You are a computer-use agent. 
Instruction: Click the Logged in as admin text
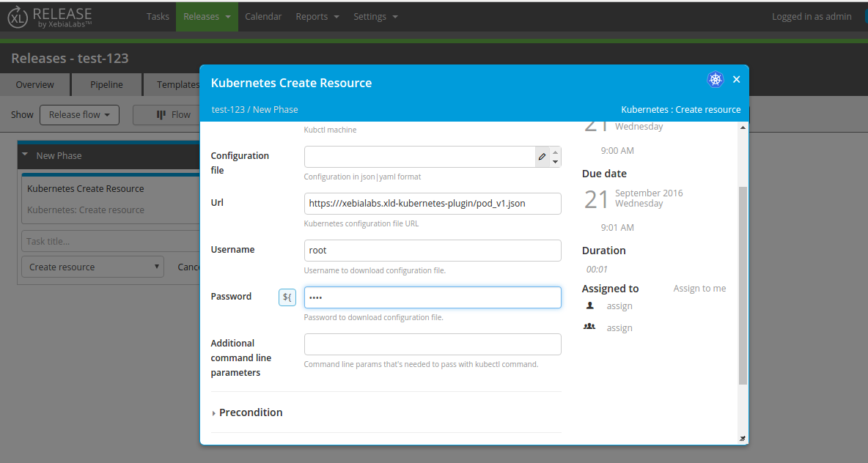click(812, 17)
